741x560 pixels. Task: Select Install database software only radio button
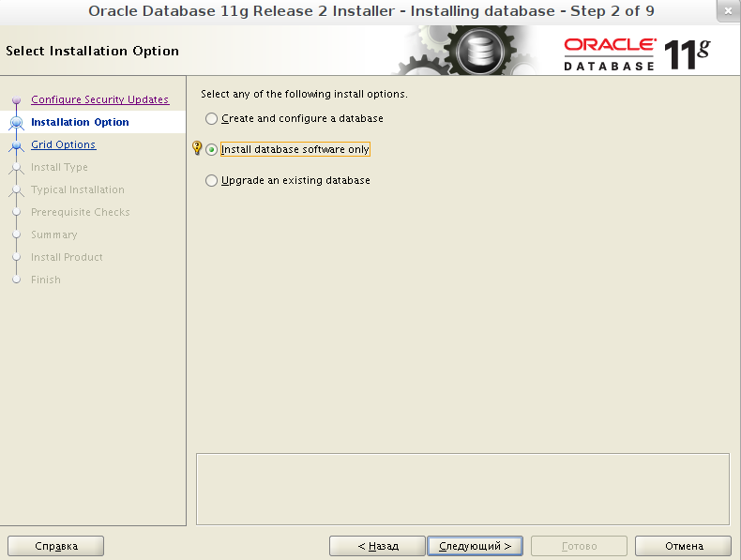click(211, 150)
